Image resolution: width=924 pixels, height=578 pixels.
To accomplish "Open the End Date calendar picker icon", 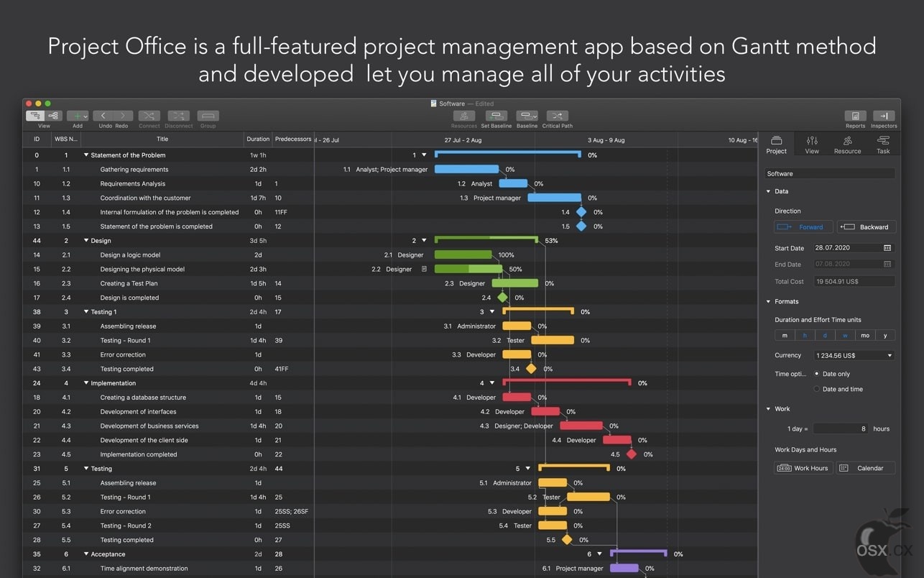I will coord(887,265).
